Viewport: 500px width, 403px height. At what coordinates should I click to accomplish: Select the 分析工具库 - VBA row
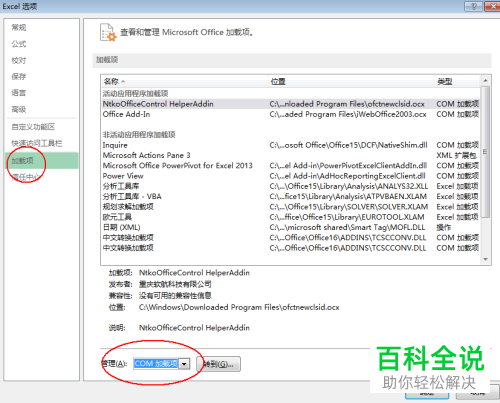click(x=291, y=197)
